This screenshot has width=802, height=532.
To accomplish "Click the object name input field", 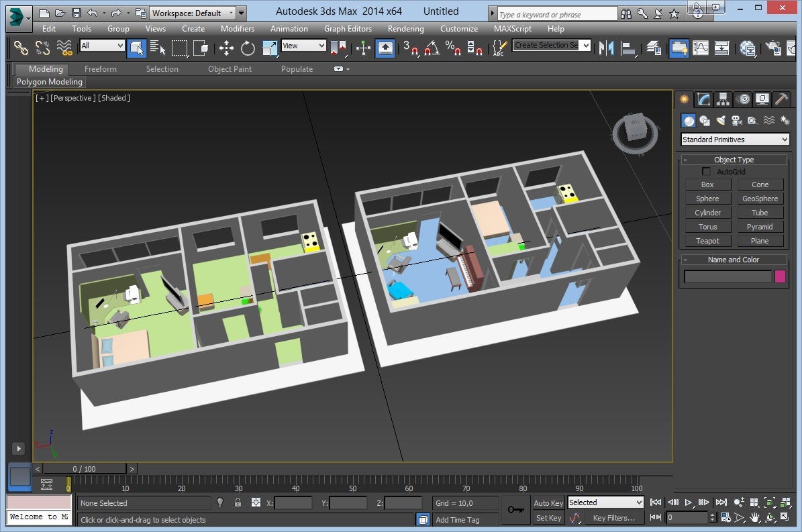I will pyautogui.click(x=728, y=276).
